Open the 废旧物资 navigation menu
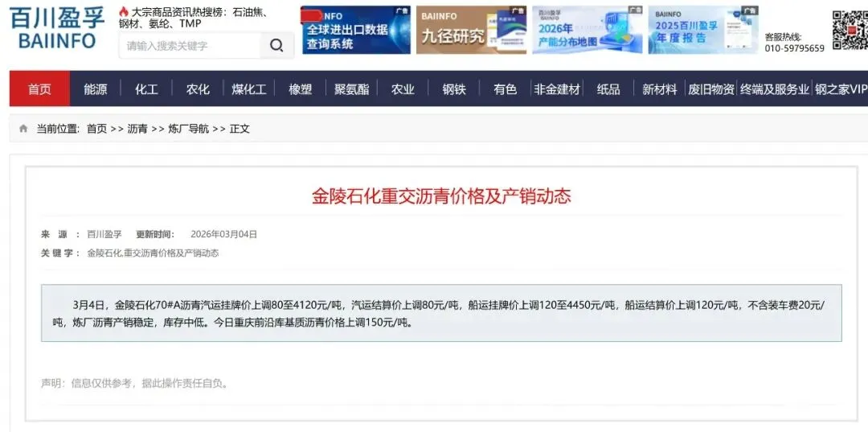Viewport: 868px width, 432px height. (711, 89)
